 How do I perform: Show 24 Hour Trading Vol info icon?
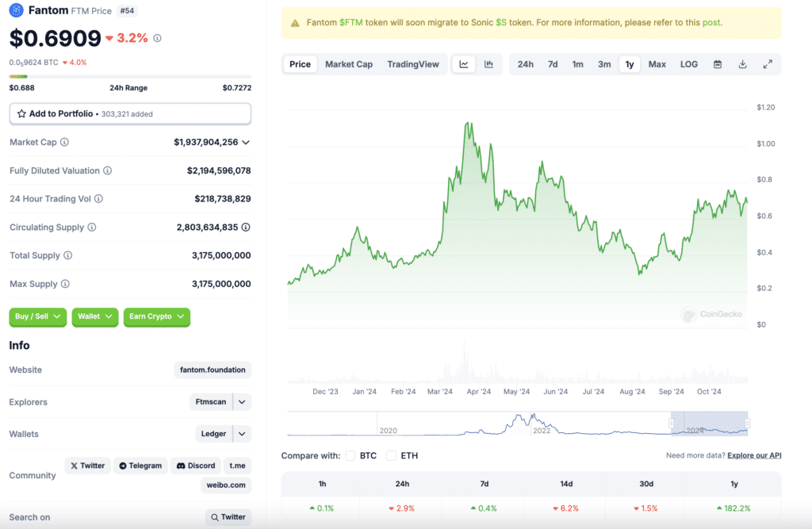pos(98,198)
